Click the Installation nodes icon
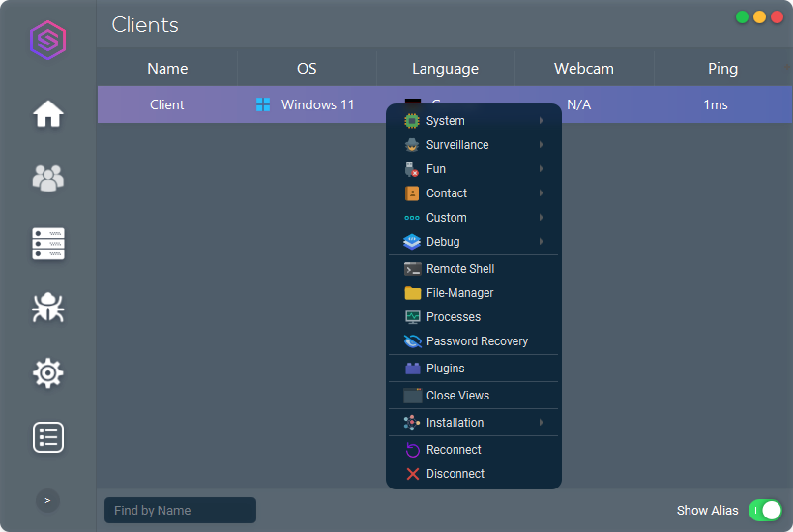 pyautogui.click(x=412, y=423)
